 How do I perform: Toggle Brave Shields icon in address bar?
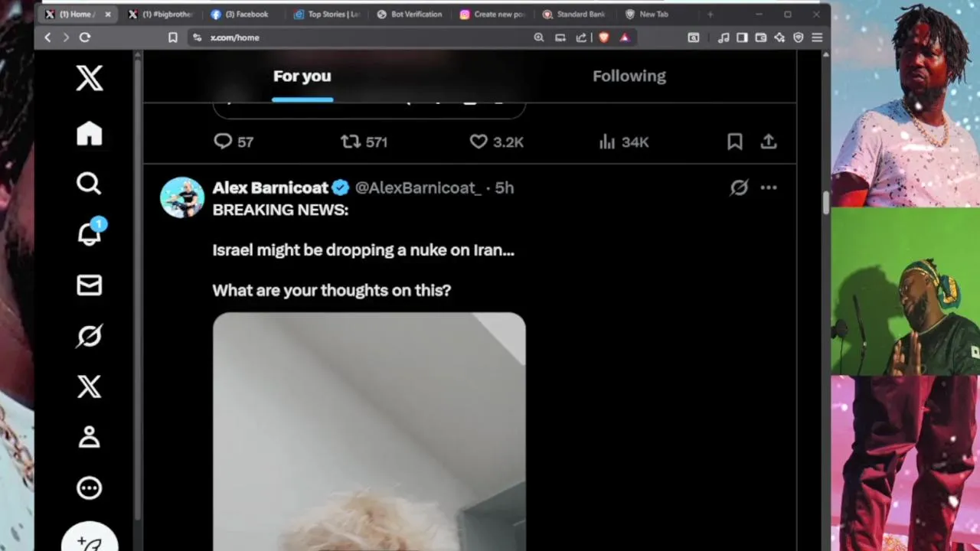[x=603, y=37]
